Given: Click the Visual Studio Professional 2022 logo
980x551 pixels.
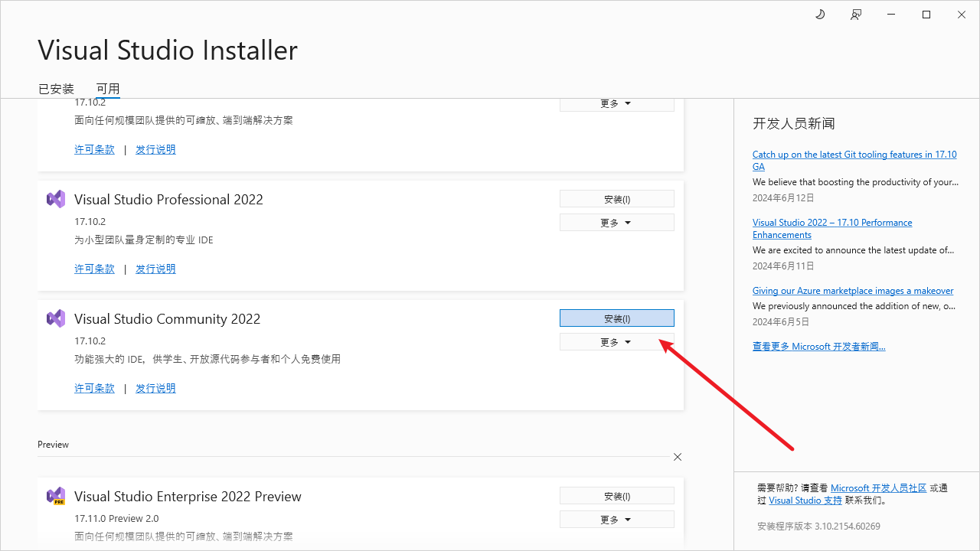Looking at the screenshot, I should [56, 199].
